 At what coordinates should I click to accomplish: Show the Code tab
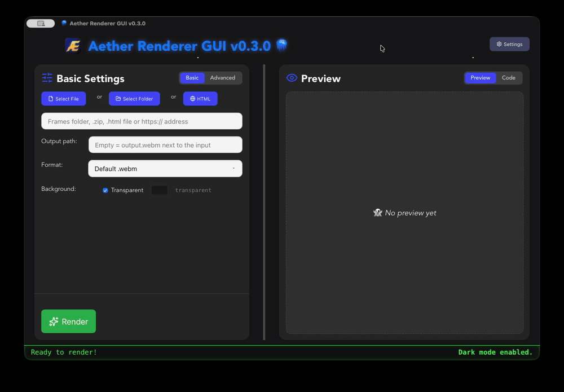509,78
